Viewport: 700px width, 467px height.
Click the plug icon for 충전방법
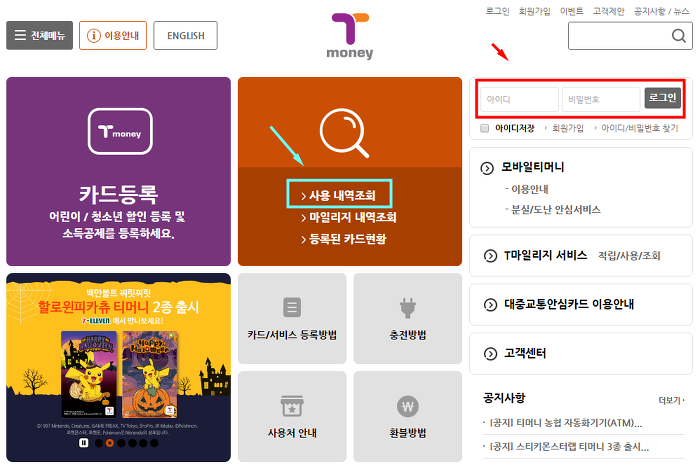pos(408,308)
